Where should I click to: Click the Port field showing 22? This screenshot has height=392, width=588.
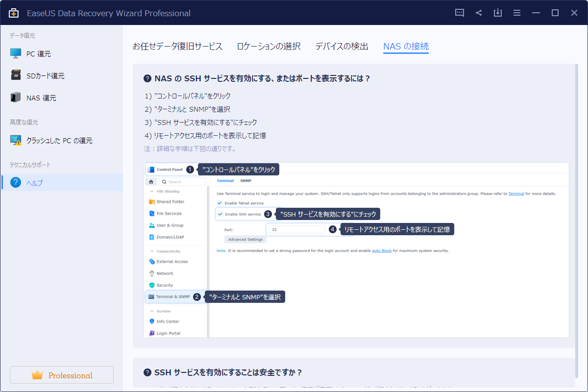(296, 229)
